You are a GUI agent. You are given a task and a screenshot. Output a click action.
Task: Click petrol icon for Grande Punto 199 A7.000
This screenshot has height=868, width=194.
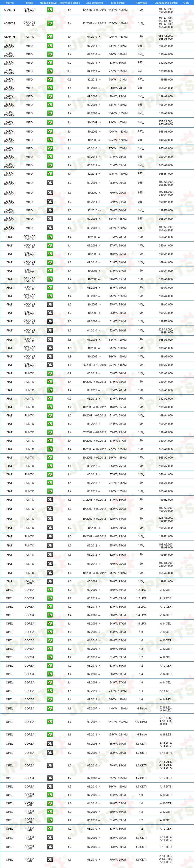50,287
